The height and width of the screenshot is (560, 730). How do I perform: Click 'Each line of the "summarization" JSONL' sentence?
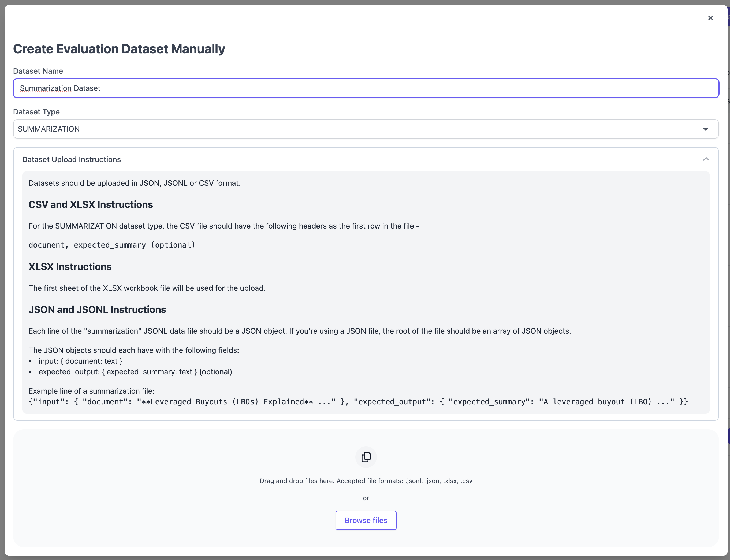300,331
